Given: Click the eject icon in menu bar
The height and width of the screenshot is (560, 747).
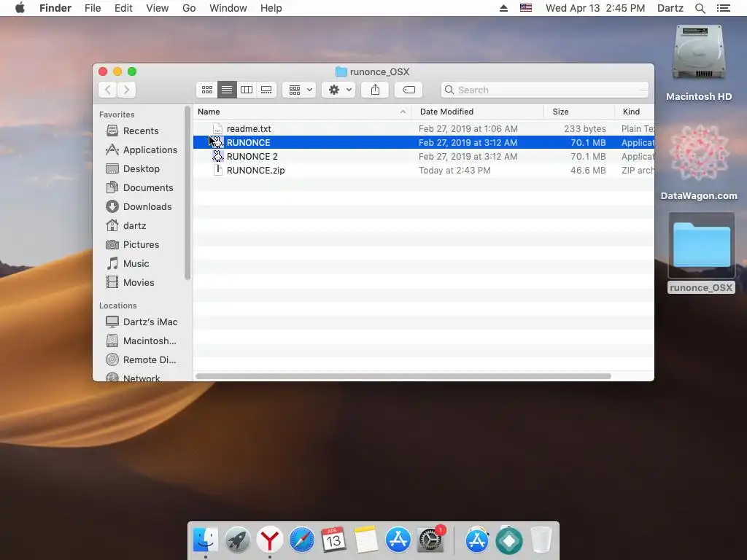Looking at the screenshot, I should pos(503,8).
